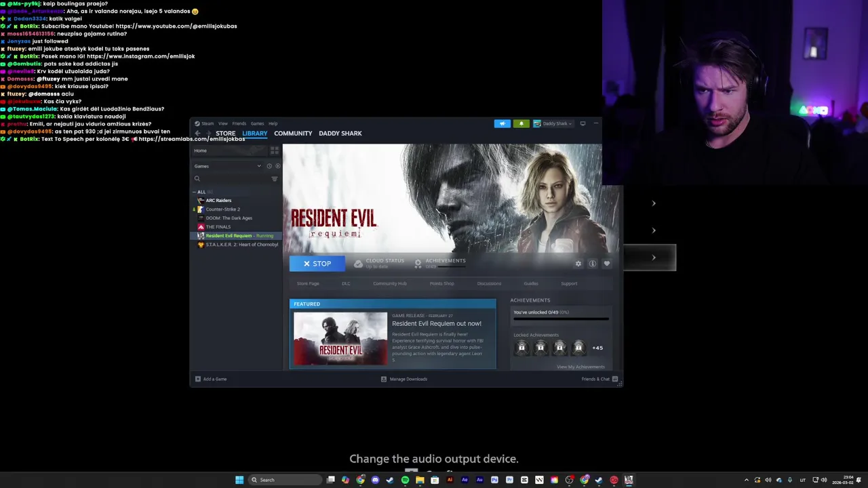Go back using Steam's back arrow

197,134
